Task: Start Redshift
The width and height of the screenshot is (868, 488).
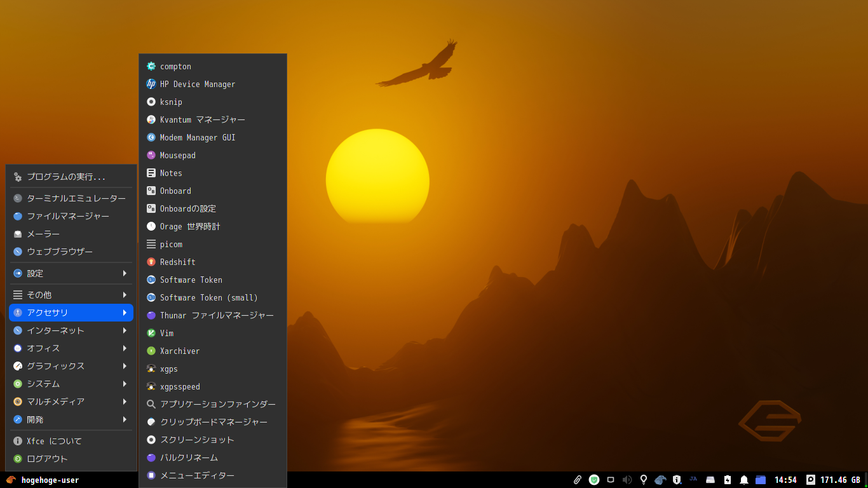Action: point(213,262)
